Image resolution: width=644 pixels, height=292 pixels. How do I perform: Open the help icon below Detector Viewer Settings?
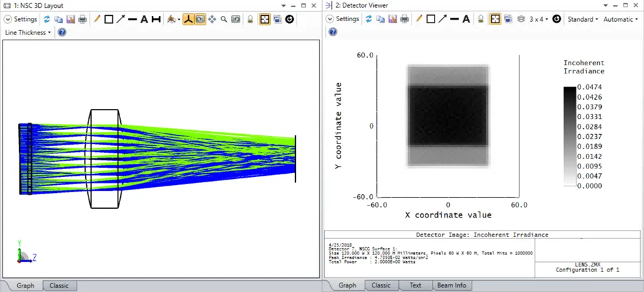(x=334, y=32)
